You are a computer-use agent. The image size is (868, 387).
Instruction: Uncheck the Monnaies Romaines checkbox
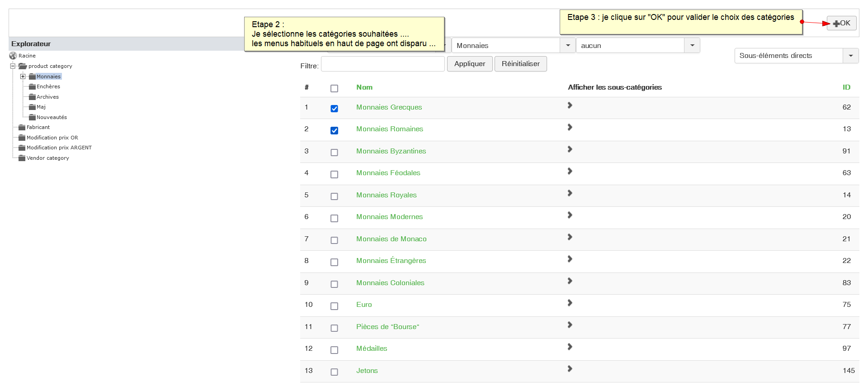334,130
